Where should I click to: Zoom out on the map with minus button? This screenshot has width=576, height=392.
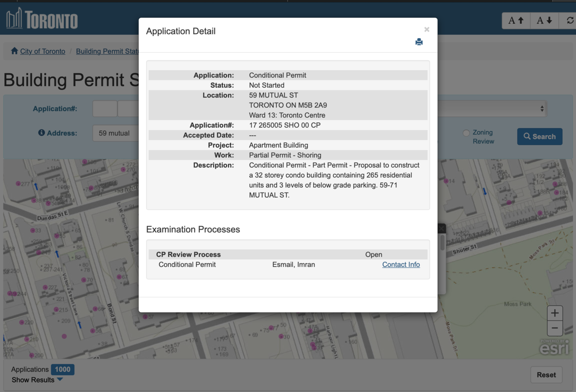tap(554, 328)
